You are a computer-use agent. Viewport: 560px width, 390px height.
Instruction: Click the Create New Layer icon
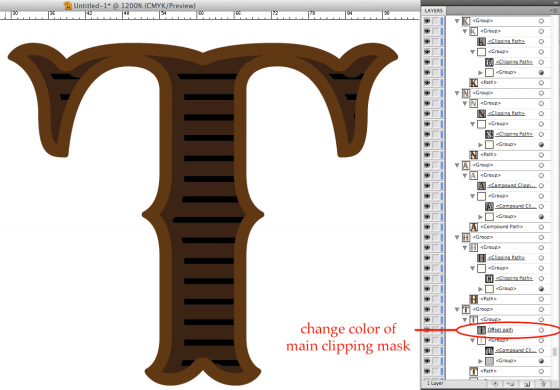point(526,384)
